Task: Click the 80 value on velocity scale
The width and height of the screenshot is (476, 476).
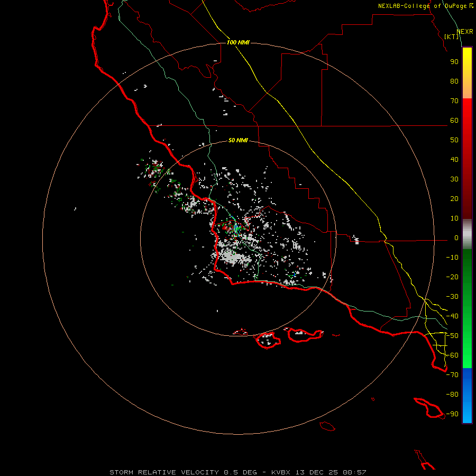Action: 454,81
